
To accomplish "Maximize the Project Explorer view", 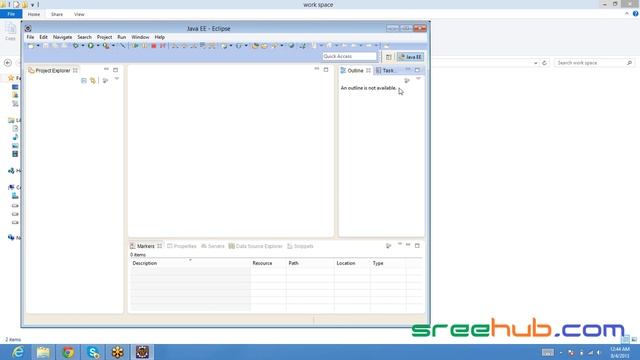I will pos(116,70).
